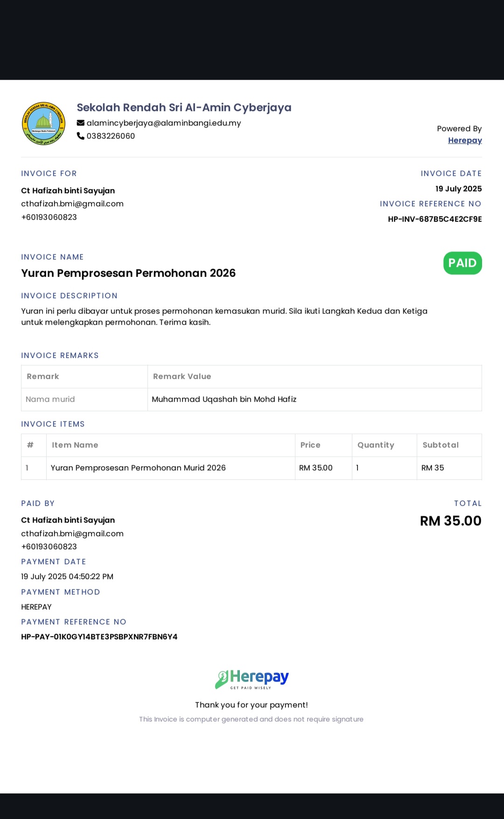The height and width of the screenshot is (819, 504).
Task: Click the Remark Value column header
Action: [x=182, y=377]
